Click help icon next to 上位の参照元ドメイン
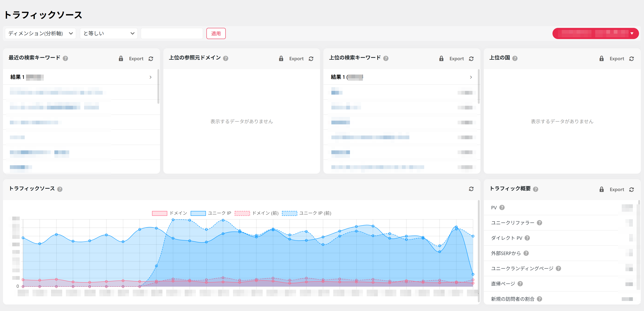644x311 pixels. [226, 58]
